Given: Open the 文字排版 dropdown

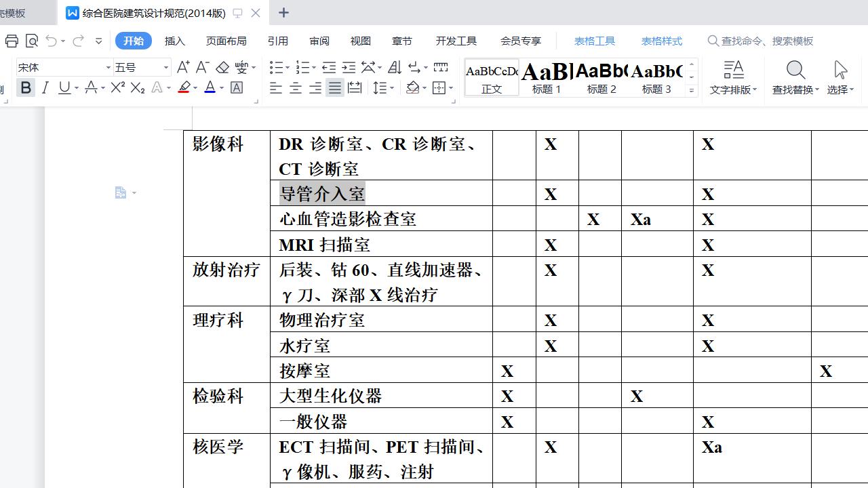Looking at the screenshot, I should [733, 89].
